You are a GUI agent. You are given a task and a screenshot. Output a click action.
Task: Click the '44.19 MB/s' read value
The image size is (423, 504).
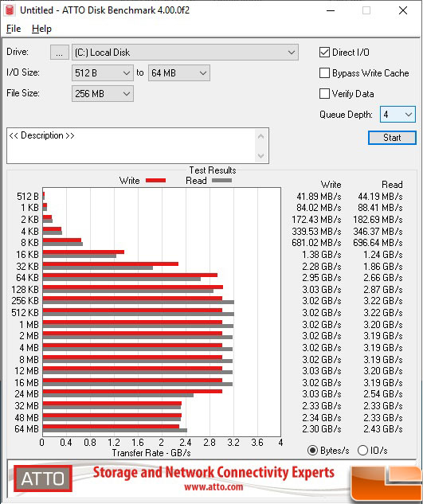click(x=380, y=197)
